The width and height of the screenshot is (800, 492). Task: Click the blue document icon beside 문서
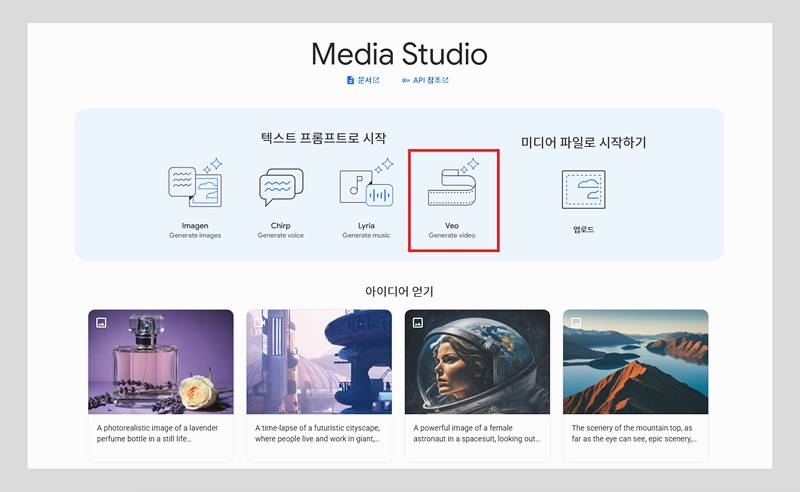tap(350, 80)
